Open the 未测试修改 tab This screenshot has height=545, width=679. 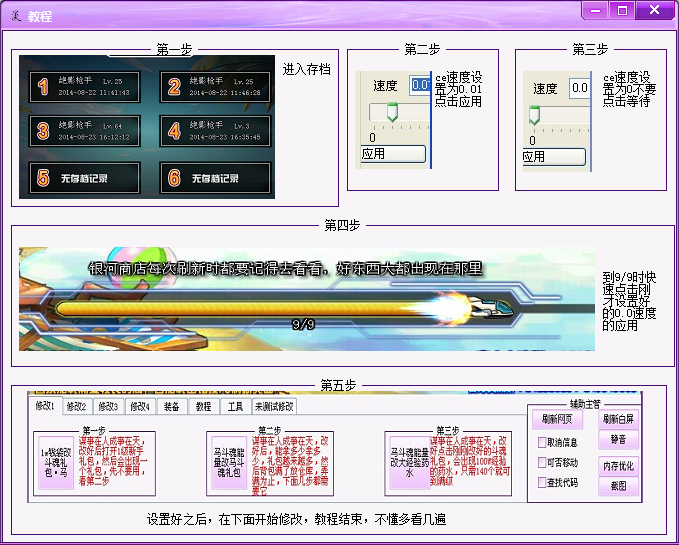[x=274, y=406]
